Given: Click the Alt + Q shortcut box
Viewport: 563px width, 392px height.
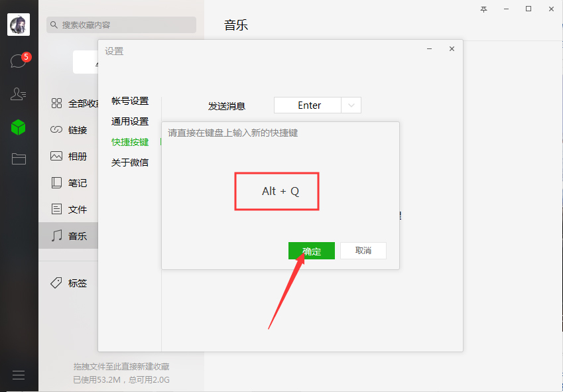Looking at the screenshot, I should pyautogui.click(x=277, y=191).
